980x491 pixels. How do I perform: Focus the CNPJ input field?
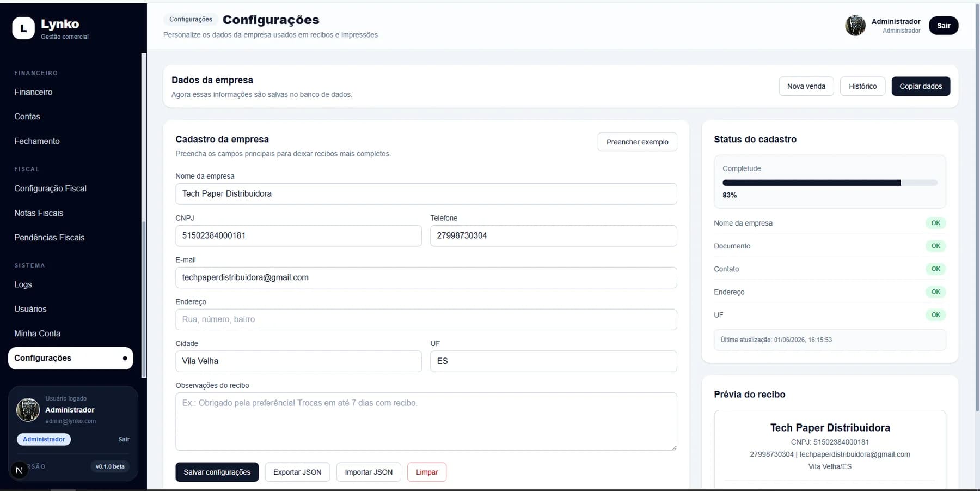[298, 235]
